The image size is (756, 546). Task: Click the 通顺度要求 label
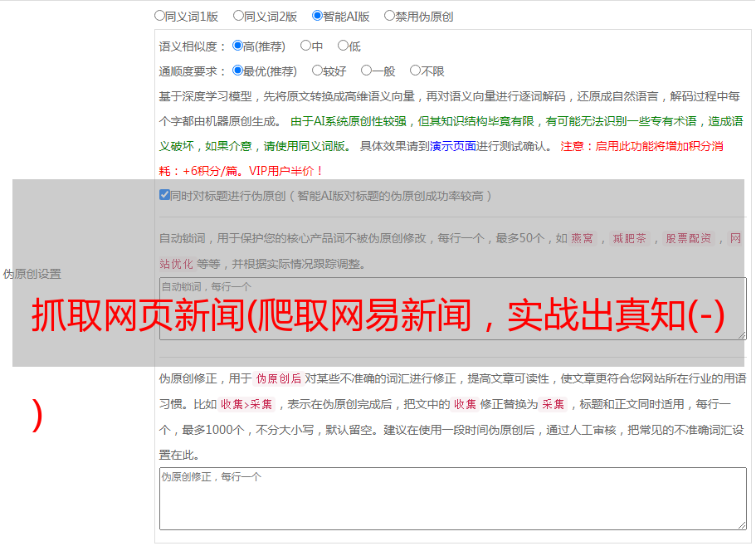click(193, 71)
